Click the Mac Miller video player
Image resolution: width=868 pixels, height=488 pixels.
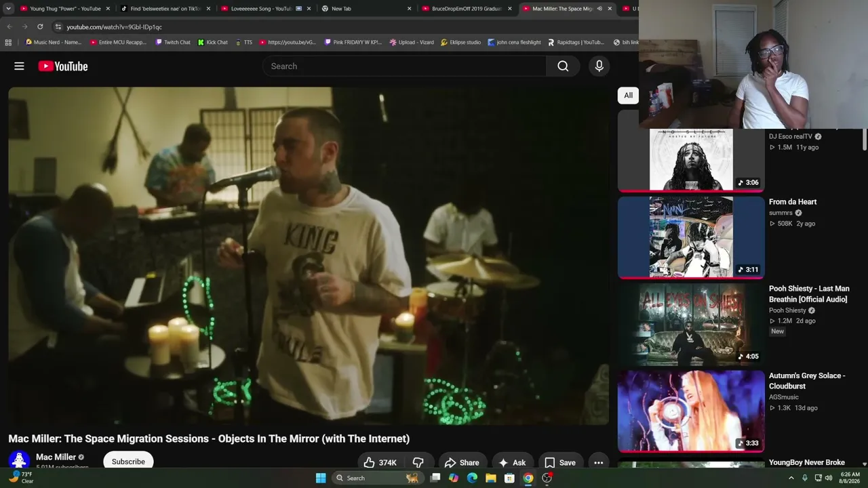point(309,256)
